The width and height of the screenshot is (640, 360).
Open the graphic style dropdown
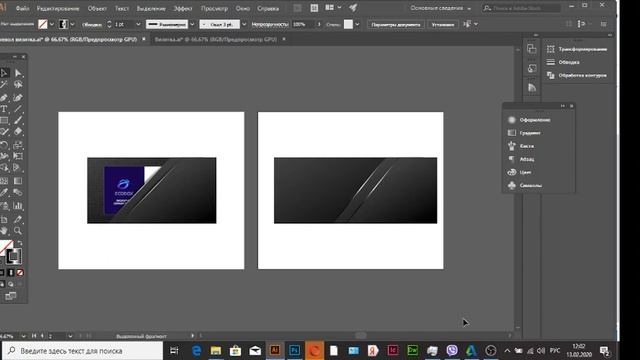(357, 24)
